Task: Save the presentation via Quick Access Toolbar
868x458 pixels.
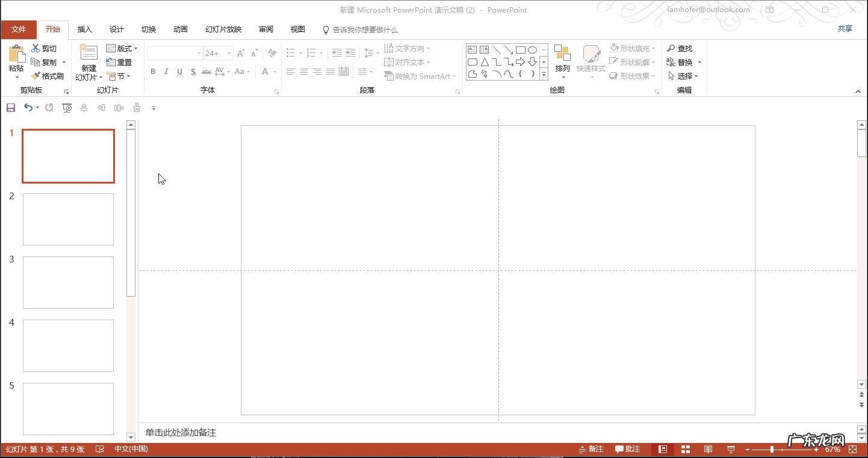Action: 10,108
